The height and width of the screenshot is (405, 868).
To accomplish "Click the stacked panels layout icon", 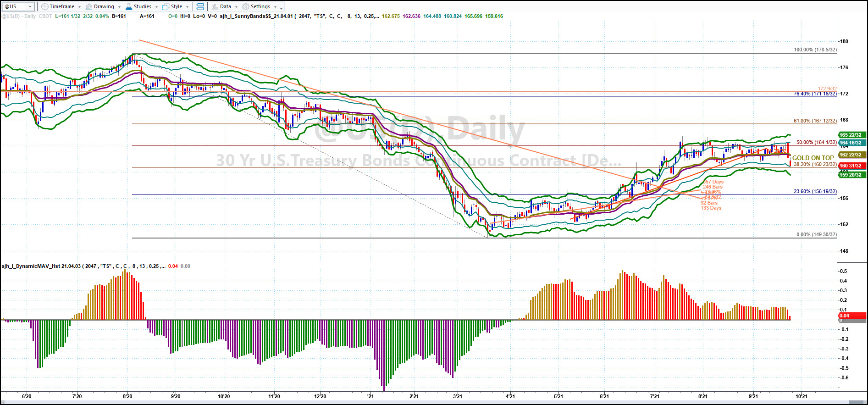I will pos(199,6).
